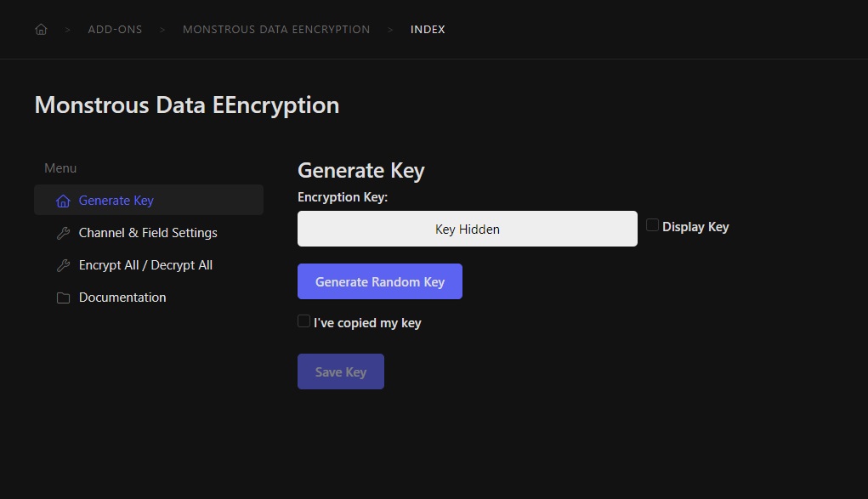Click the Save Key button
This screenshot has width=868, height=499.
click(340, 371)
